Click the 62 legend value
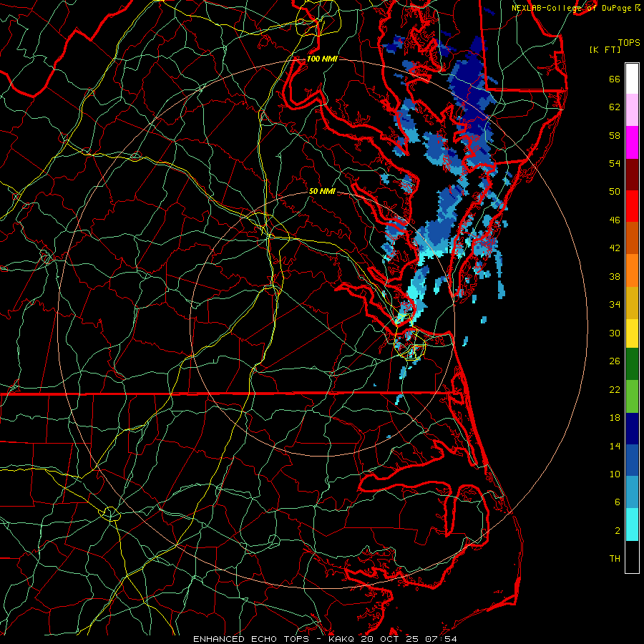644x644 pixels. 615,107
